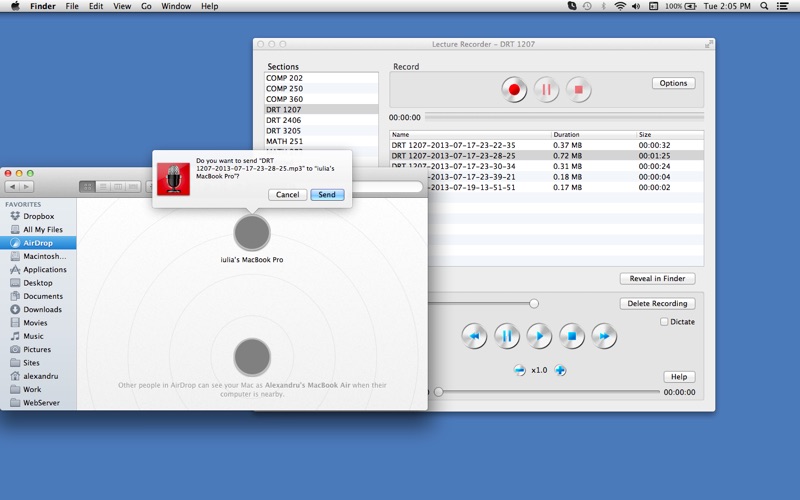Go back in Finder window
Viewport: 800px width, 500px height.
point(12,187)
